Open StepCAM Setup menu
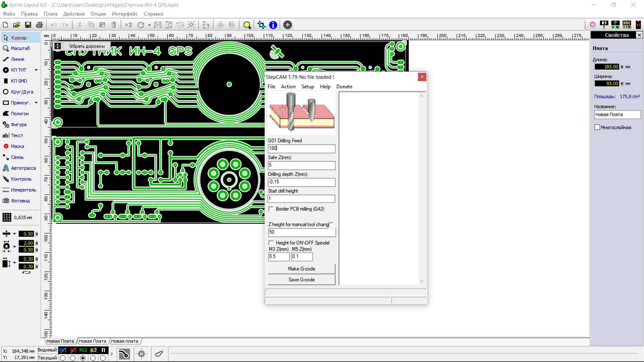The image size is (644, 362). click(x=307, y=86)
